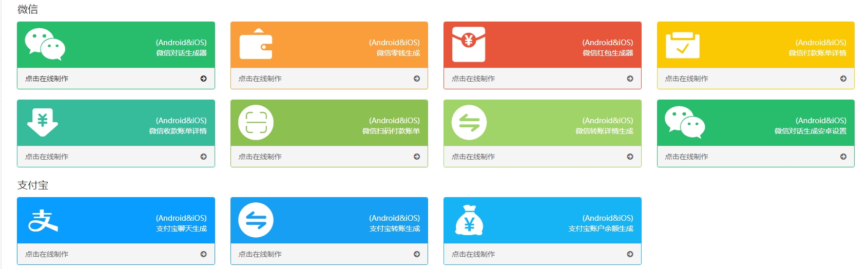Click the wallet icon for 微信零钱生成
Image resolution: width=868 pixels, height=269 pixels.
[256, 45]
